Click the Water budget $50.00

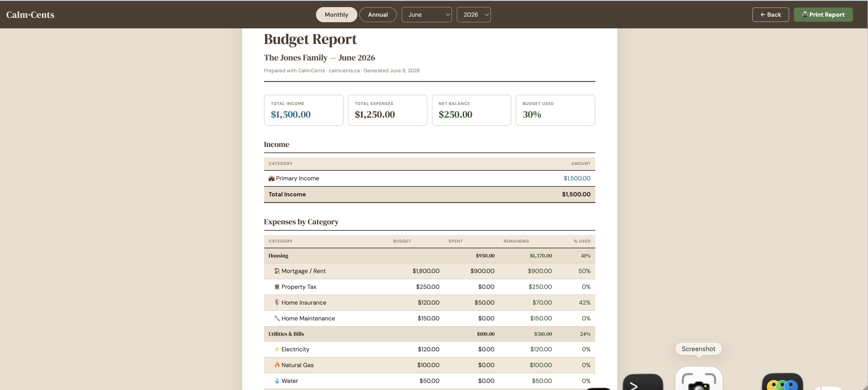[429, 381]
